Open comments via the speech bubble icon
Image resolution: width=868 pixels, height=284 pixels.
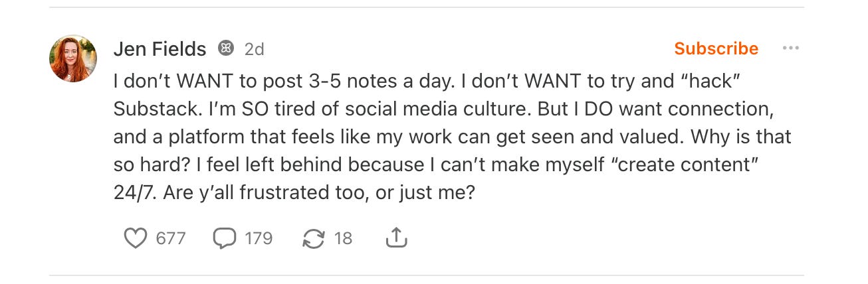[224, 238]
